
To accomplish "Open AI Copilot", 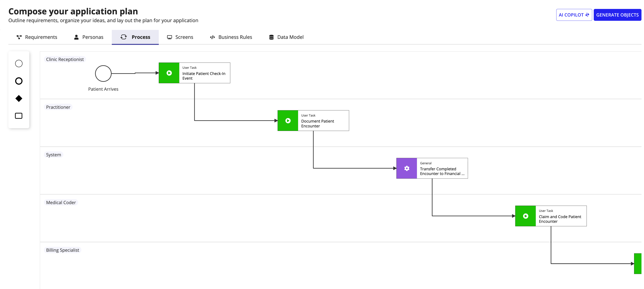I will pyautogui.click(x=574, y=15).
